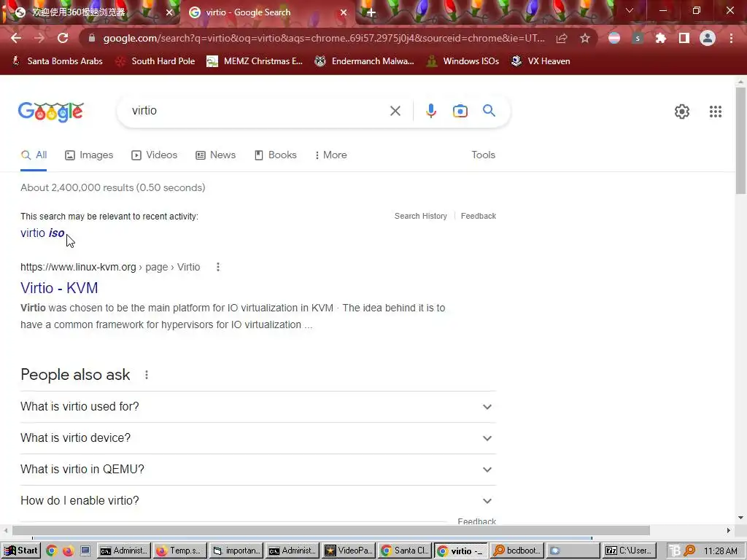Expand 'What is virtio in QEMU?'
747x560 pixels.
click(x=258, y=470)
